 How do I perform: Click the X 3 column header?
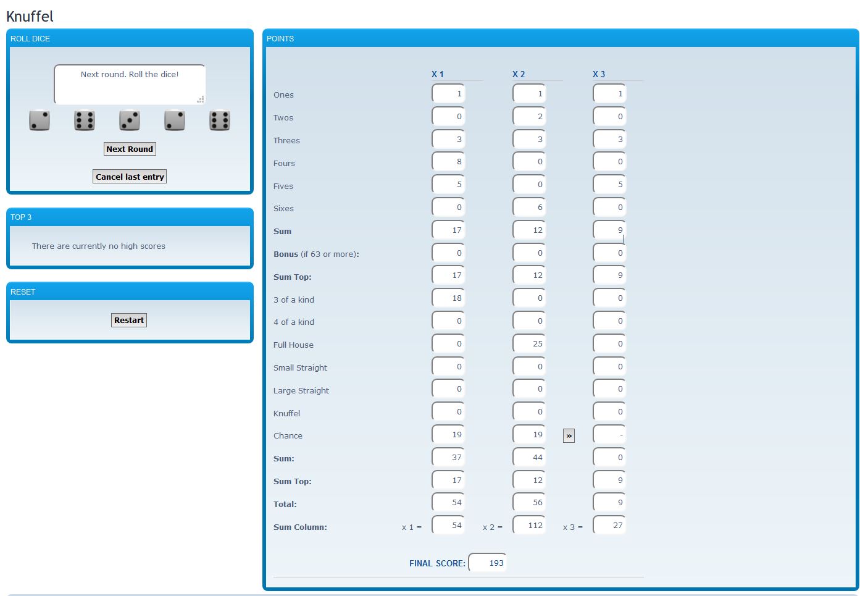599,74
